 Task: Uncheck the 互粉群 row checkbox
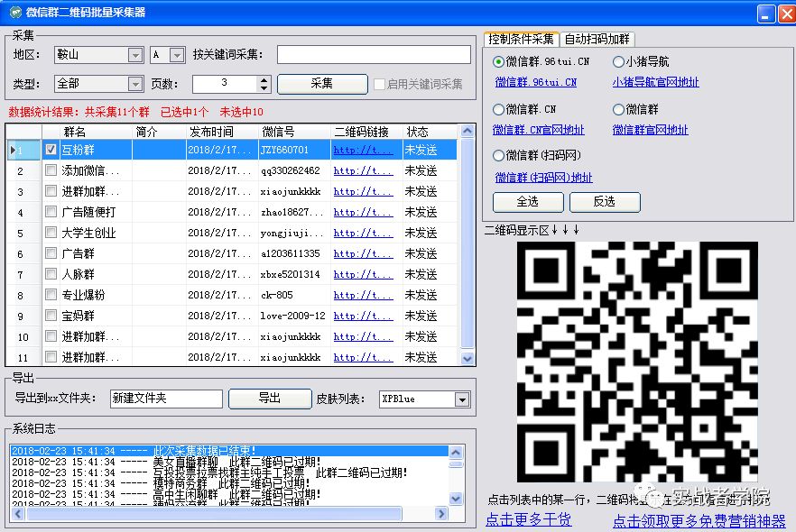click(x=51, y=150)
